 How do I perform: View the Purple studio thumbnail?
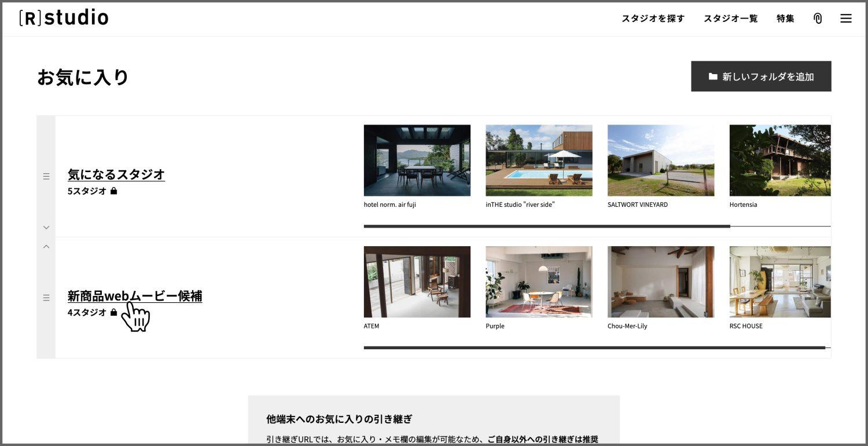[539, 282]
